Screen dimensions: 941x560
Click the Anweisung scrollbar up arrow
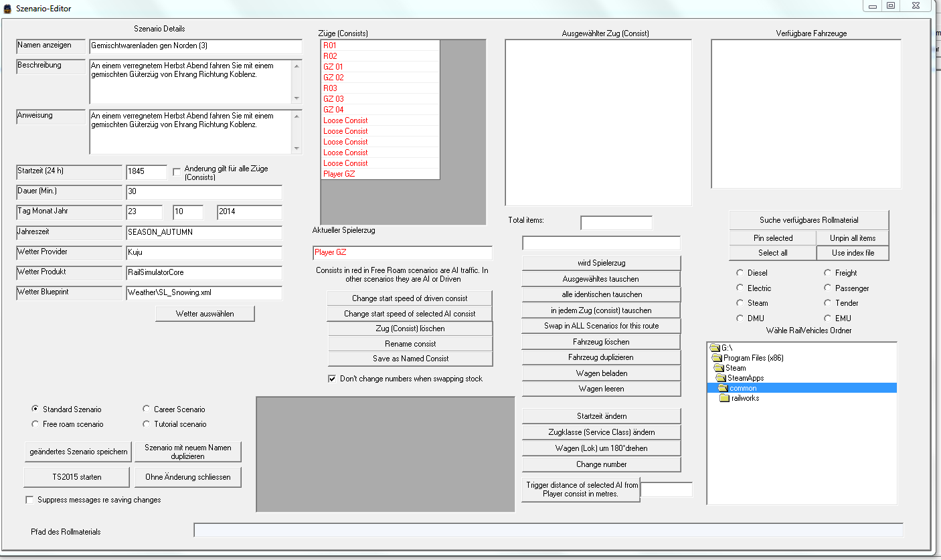point(297,115)
